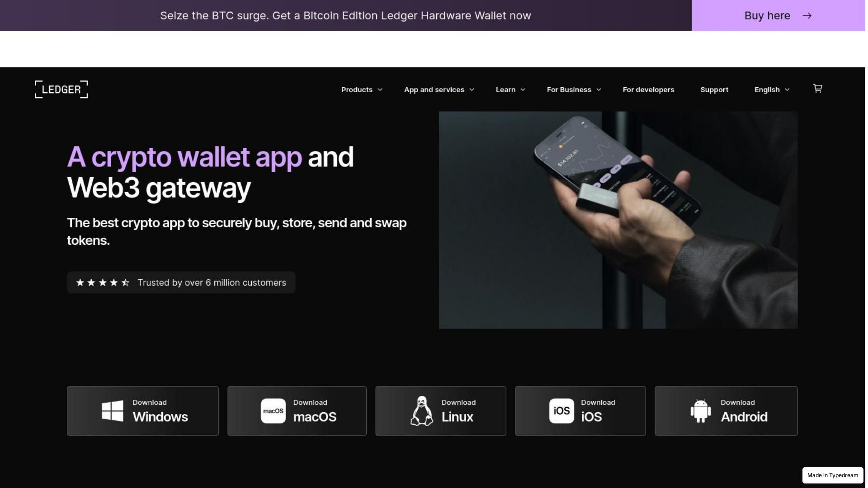Click the iOS app icon
Image resolution: width=868 pixels, height=488 pixels.
tap(561, 411)
